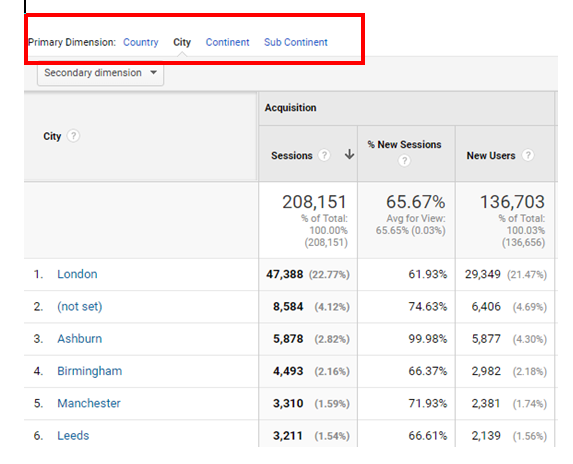
Task: Sort by the New Users column header
Action: tap(491, 155)
